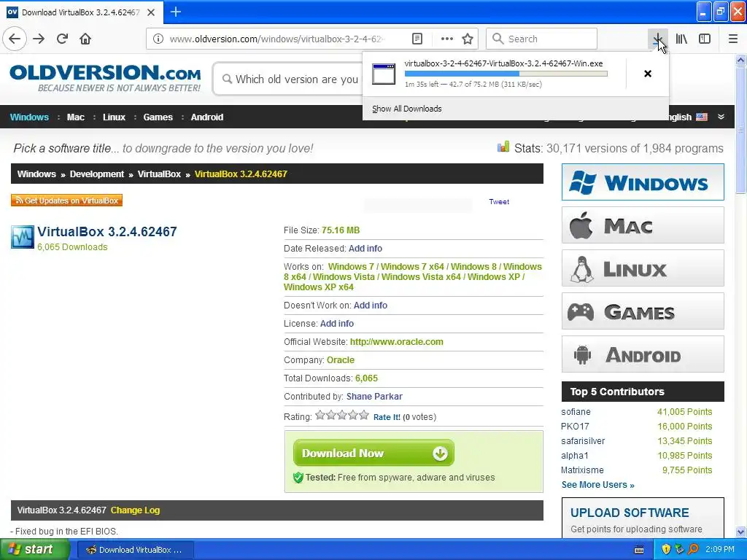Screen dimensions: 747x560
Task: Toggle the sidebar icon in toolbar
Action: (705, 39)
